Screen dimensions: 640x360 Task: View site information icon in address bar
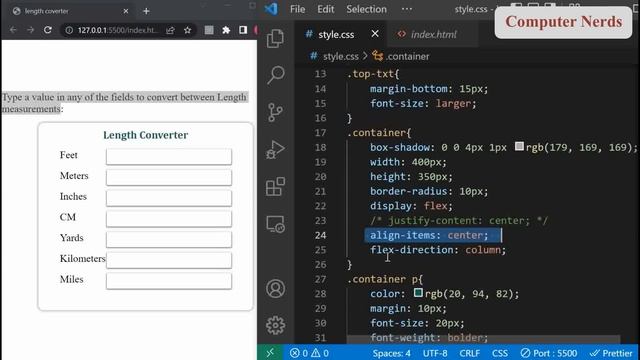pyautogui.click(x=69, y=30)
